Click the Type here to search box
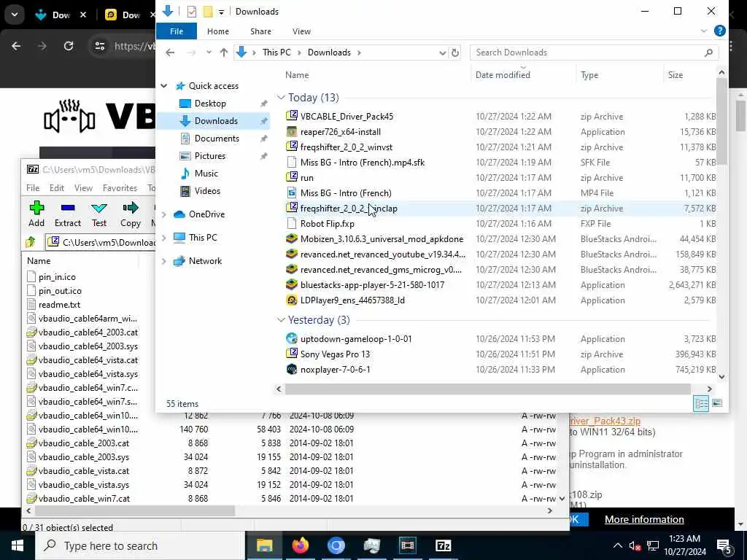This screenshot has width=747, height=560. tap(140, 545)
